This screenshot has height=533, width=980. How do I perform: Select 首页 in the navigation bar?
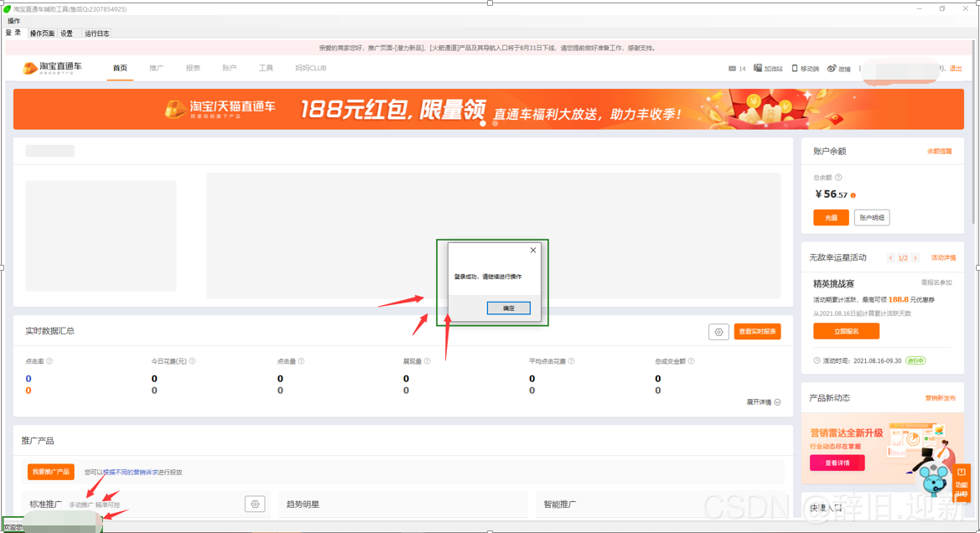tap(120, 68)
